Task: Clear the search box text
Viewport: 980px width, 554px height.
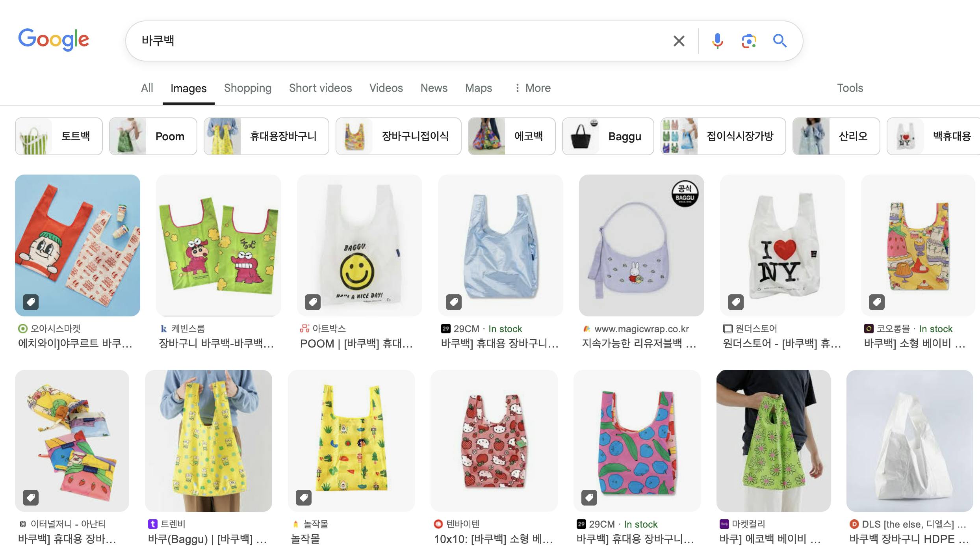Action: point(679,41)
